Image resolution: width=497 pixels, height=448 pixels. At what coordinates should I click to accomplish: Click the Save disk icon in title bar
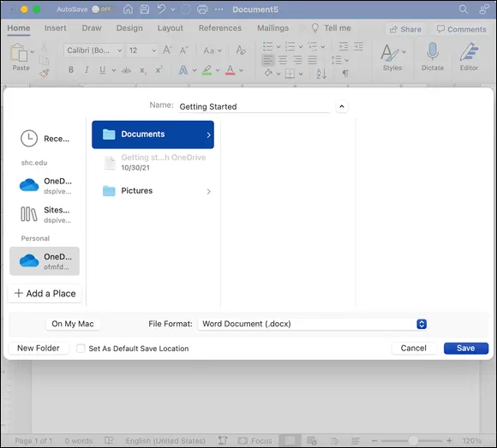[145, 9]
